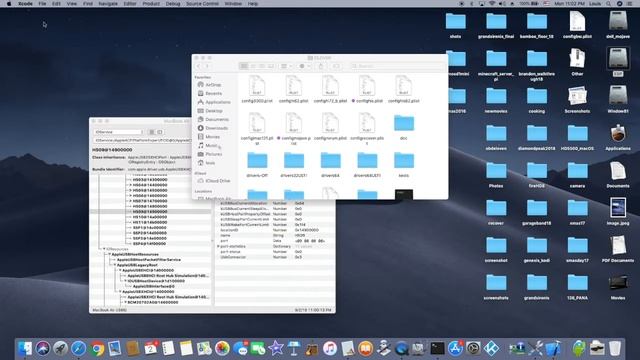Viewport: 640px width, 360px height.
Task: Go back in the Finder window
Action: pyautogui.click(x=199, y=66)
